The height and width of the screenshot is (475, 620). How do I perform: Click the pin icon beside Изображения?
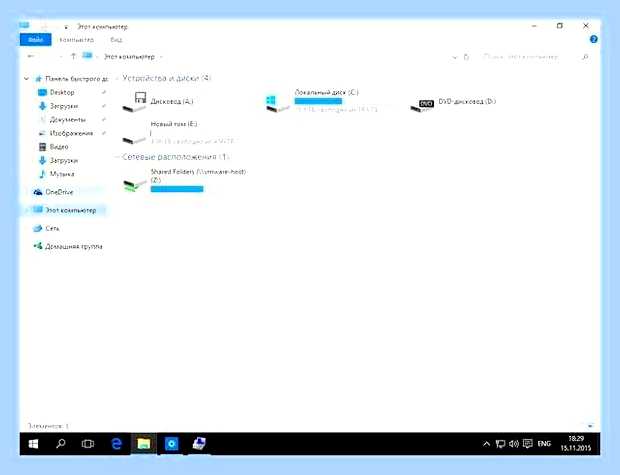click(104, 133)
